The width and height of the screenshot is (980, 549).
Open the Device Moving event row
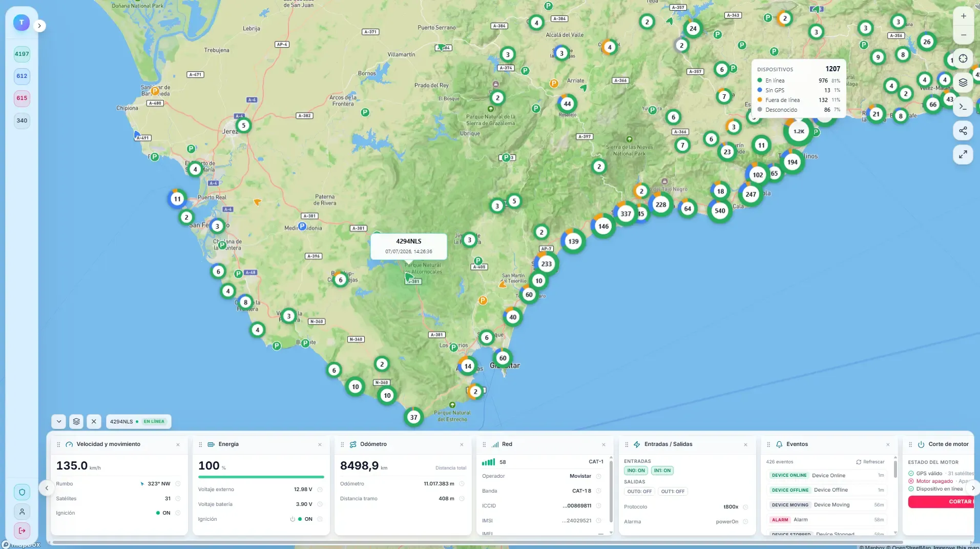(827, 505)
